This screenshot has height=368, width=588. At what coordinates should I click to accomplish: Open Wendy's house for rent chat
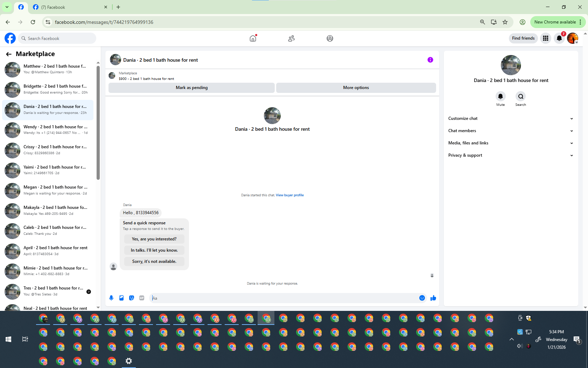coord(48,130)
